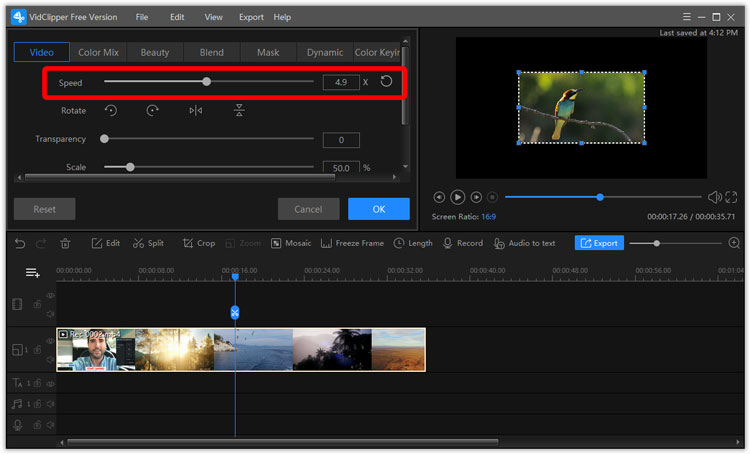Switch to the Beauty tab
This screenshot has height=454, width=750.
pos(154,52)
